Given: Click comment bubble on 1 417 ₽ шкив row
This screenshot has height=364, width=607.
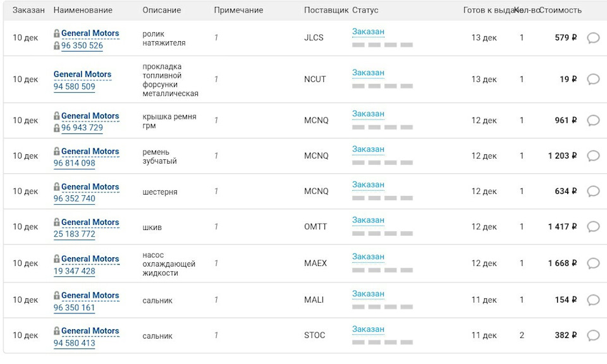Looking at the screenshot, I should point(593,227).
